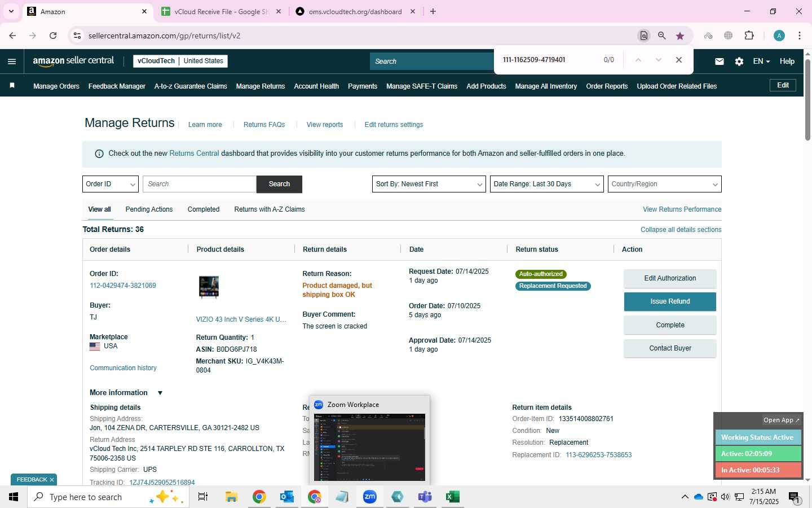The image size is (812, 508).
Task: Show hidden system tray icons
Action: pos(685,497)
